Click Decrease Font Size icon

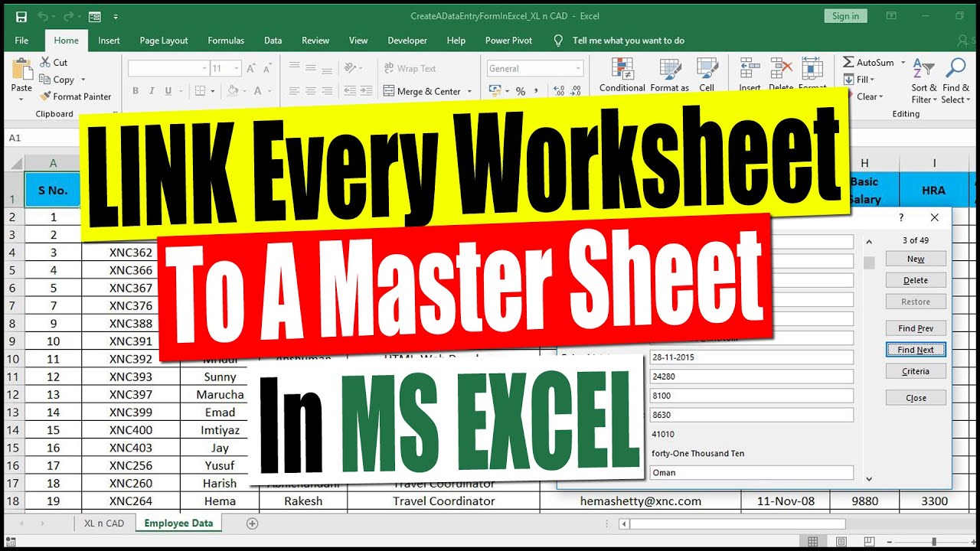click(x=267, y=68)
